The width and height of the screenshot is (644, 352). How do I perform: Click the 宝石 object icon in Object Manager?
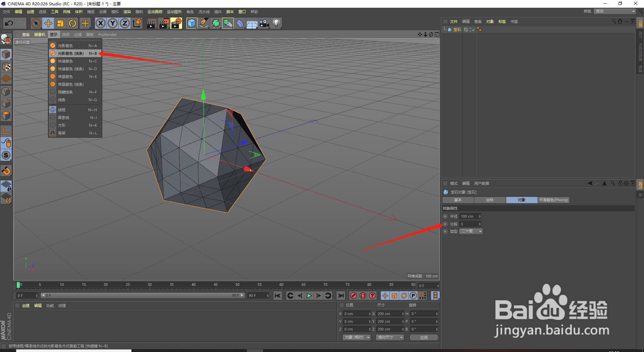(449, 29)
